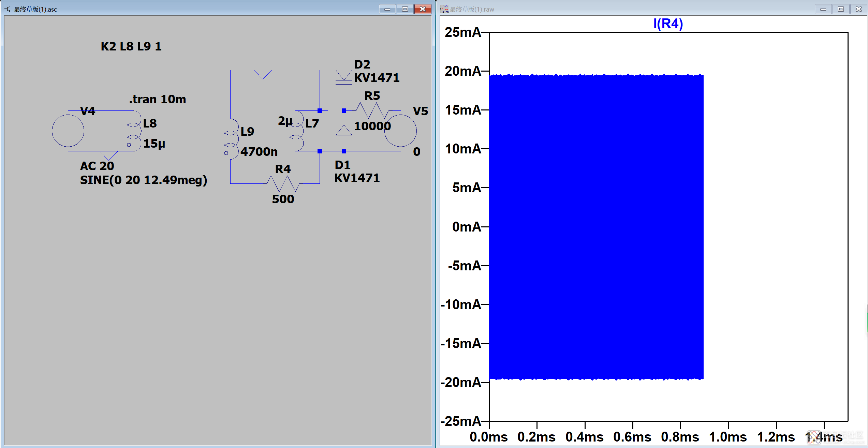
Task: Minimize the waveform .raw window
Action: click(823, 9)
